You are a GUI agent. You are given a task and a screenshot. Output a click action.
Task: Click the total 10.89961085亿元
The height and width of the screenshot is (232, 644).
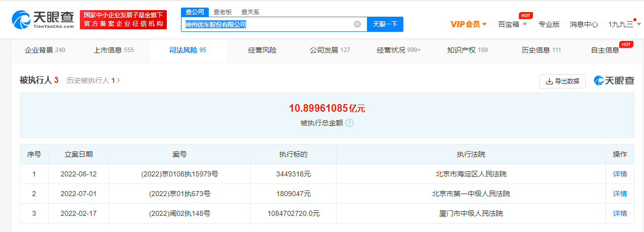[x=327, y=108]
